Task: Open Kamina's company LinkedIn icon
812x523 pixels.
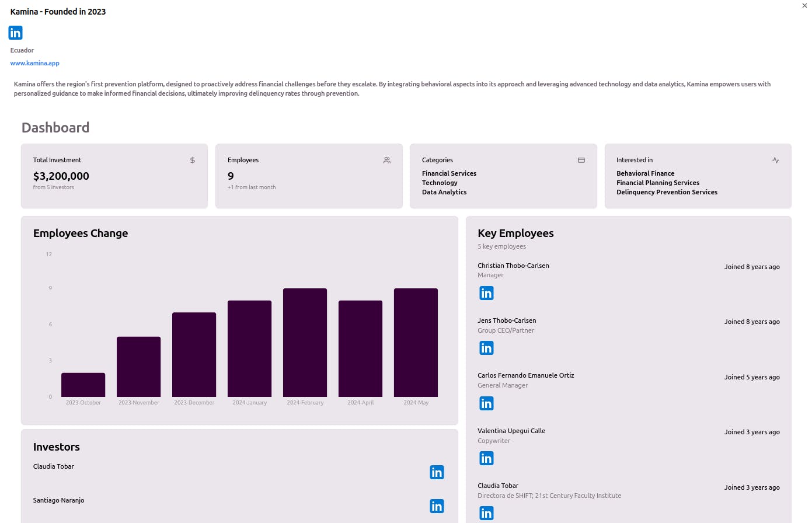Action: click(16, 33)
